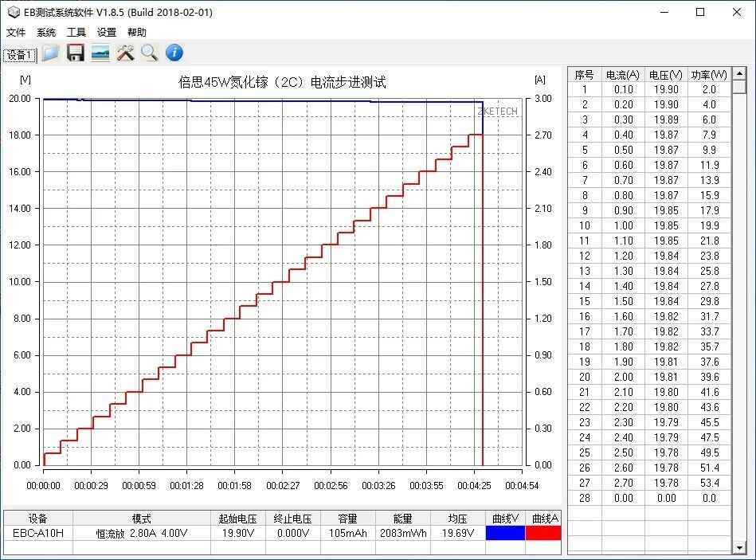Click the 1.30 current cell in row 13
Screen dimensions: 756x560
click(x=623, y=271)
